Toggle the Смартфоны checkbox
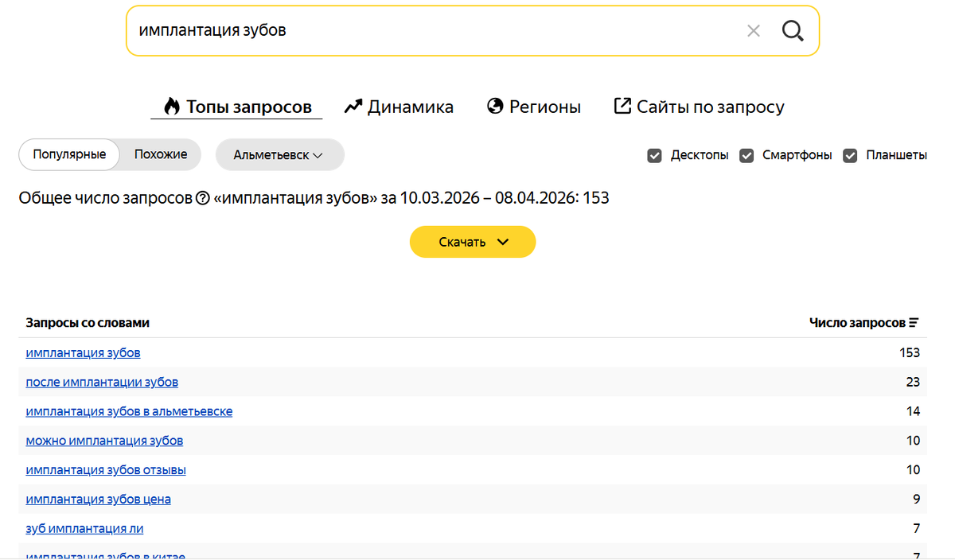 pyautogui.click(x=746, y=156)
